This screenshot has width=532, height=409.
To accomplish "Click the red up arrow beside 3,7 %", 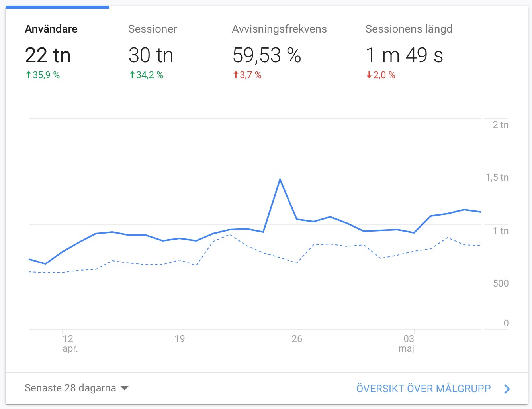I will point(236,75).
